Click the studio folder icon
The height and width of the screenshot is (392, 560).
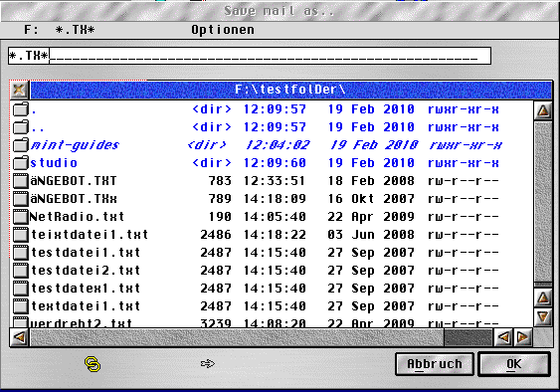click(20, 163)
